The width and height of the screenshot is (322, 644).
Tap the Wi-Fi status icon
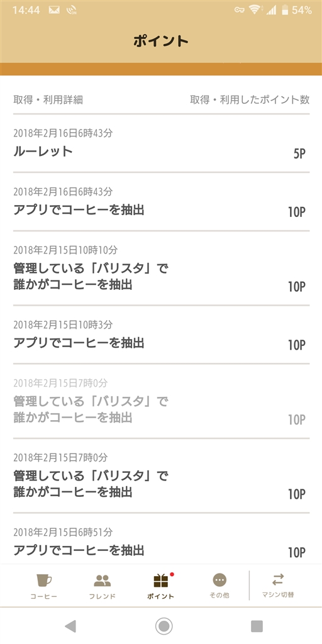(x=255, y=10)
